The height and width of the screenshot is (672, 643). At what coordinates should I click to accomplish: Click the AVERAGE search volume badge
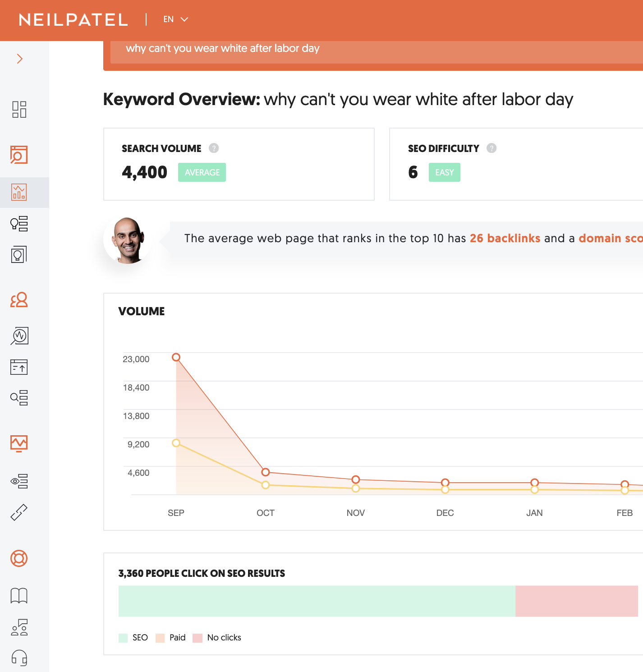(x=202, y=172)
